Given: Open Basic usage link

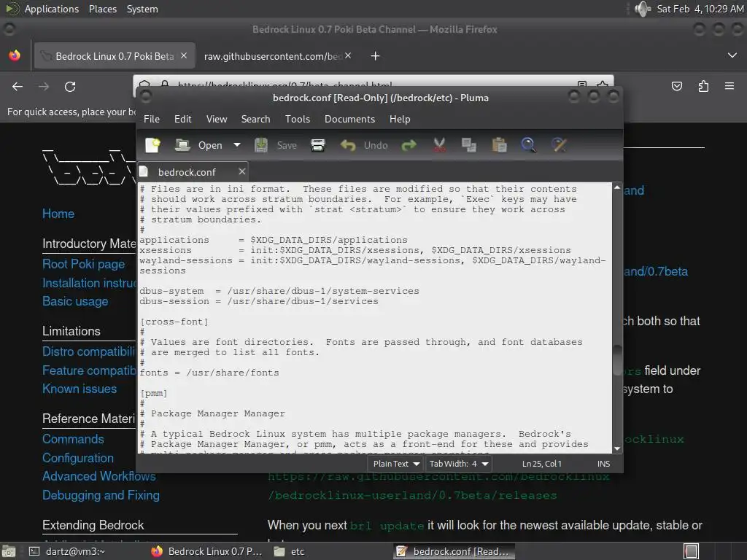Looking at the screenshot, I should 75,301.
